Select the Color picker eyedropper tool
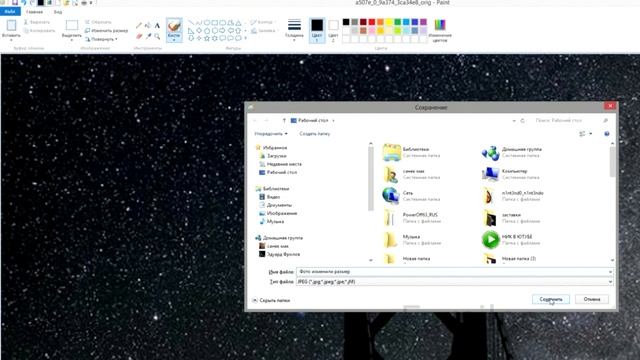The height and width of the screenshot is (360, 640). tap(148, 36)
